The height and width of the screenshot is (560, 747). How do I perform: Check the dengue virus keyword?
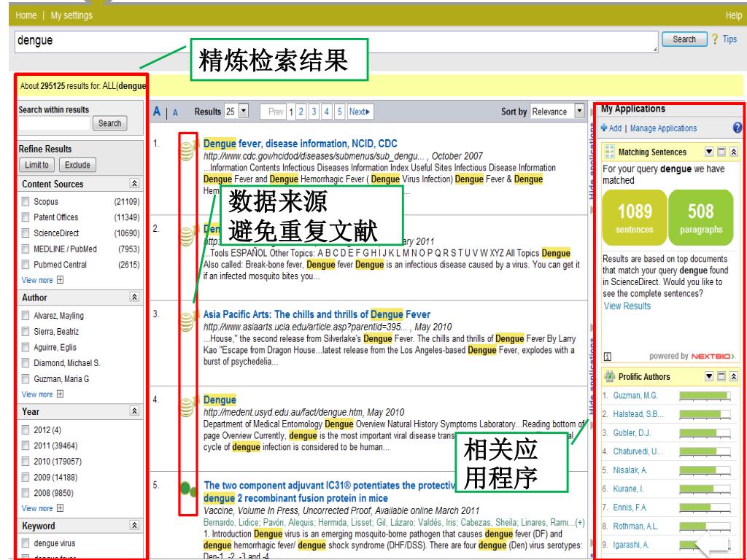pos(26,542)
